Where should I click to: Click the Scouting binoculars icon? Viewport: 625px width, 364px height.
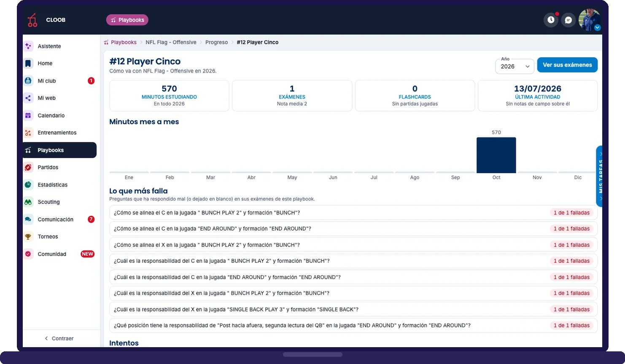28,202
